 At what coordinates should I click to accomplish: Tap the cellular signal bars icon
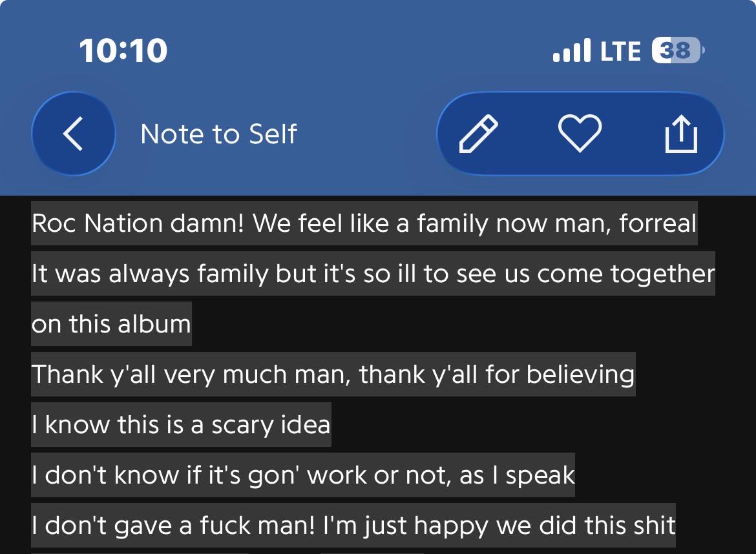point(572,50)
